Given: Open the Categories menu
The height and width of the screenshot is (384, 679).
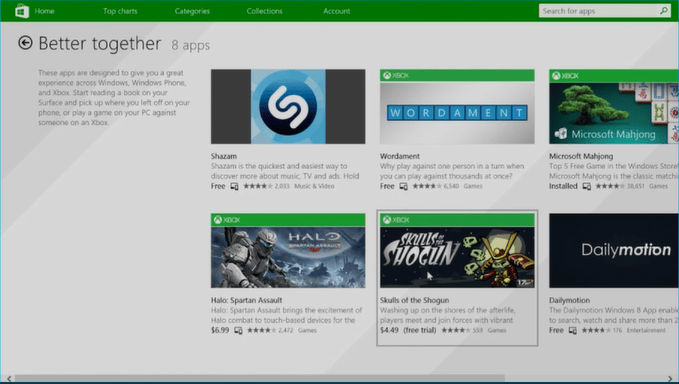Looking at the screenshot, I should [x=192, y=11].
